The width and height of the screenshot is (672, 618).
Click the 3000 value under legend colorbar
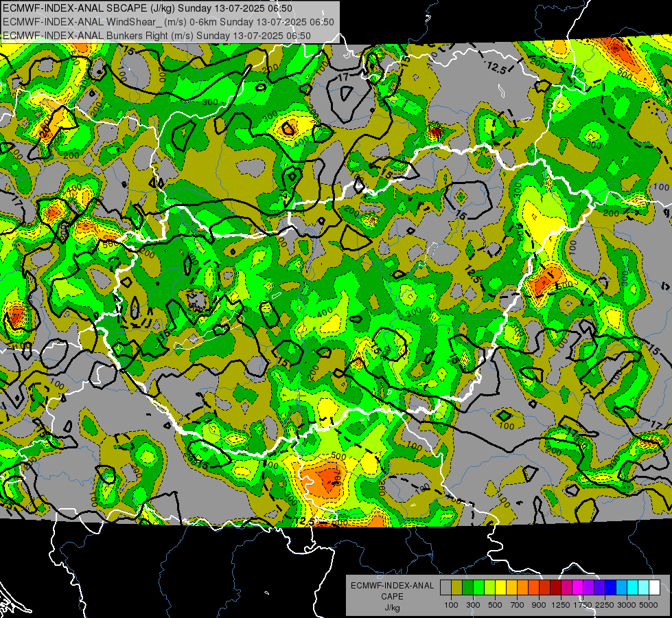point(627,605)
